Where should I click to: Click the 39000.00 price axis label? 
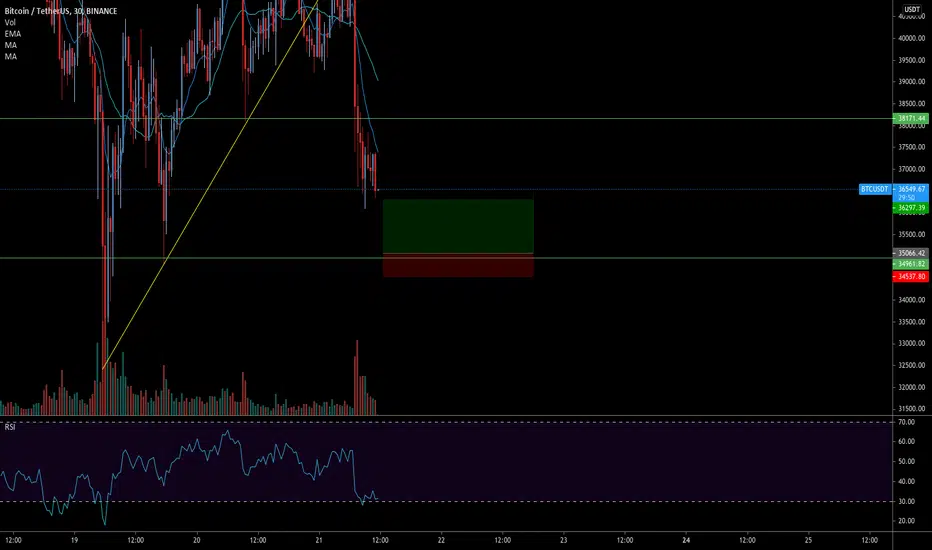912,82
